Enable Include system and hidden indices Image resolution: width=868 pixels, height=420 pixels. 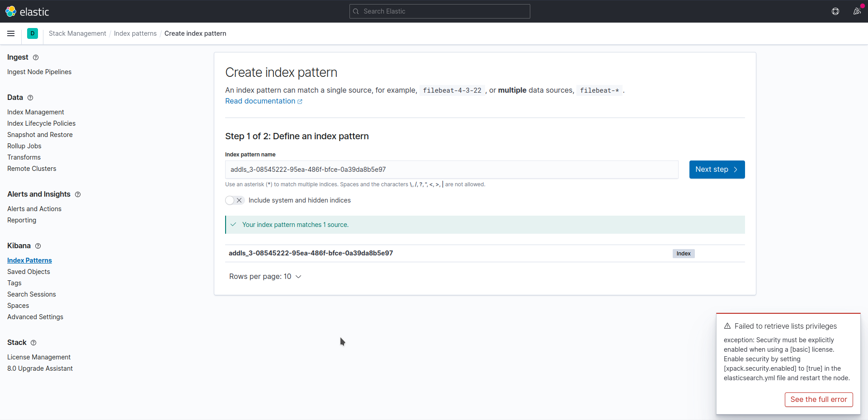coord(234,200)
